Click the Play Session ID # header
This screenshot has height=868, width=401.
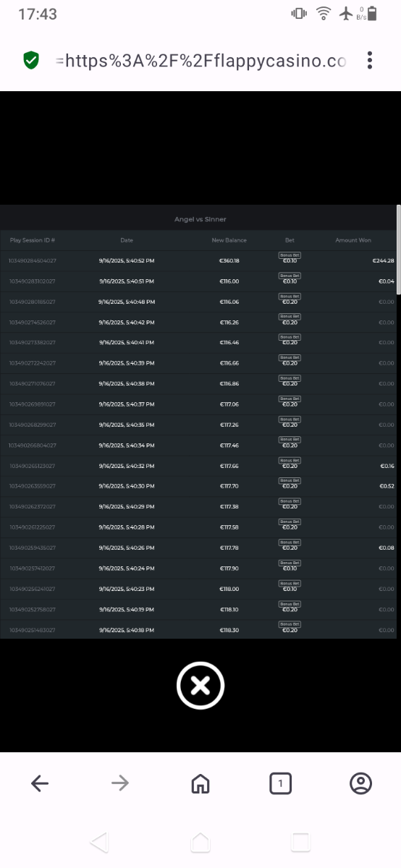click(x=33, y=240)
